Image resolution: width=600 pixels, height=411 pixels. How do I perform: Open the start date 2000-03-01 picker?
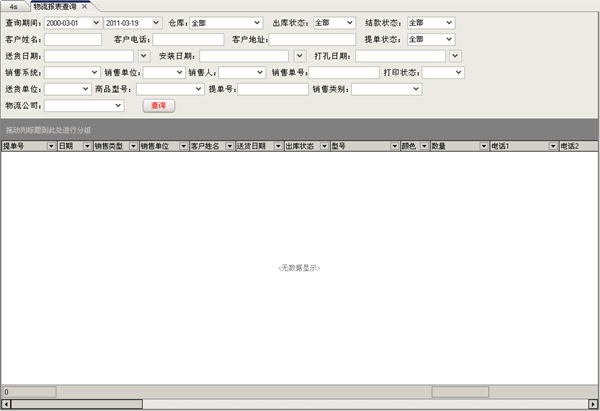[95, 22]
